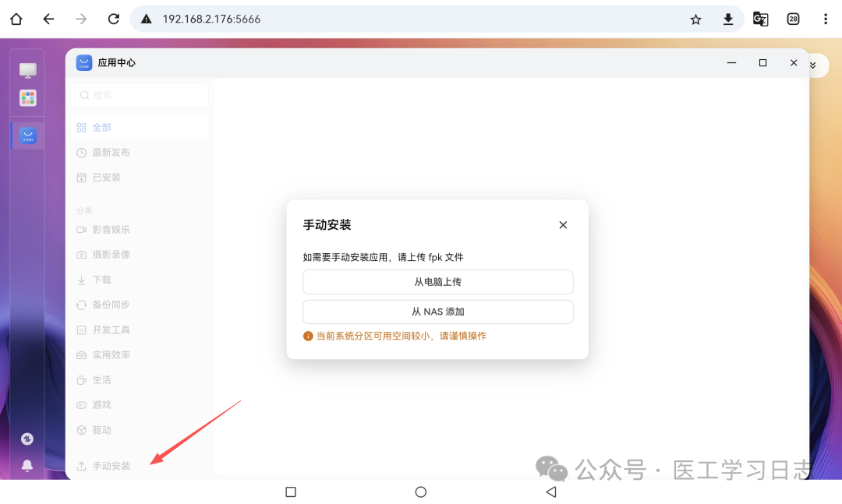Click the App Center icon in the left dock
This screenshot has width=842, height=504.
click(x=27, y=135)
